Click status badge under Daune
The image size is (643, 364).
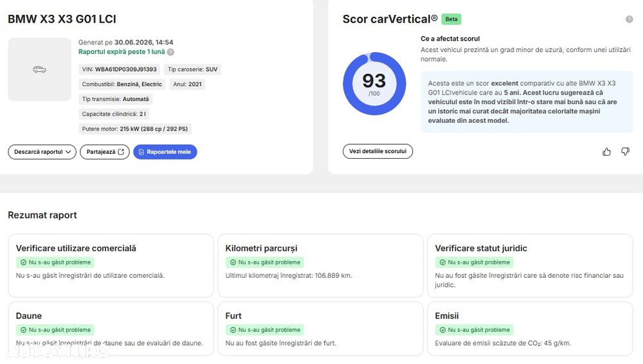pos(55,330)
